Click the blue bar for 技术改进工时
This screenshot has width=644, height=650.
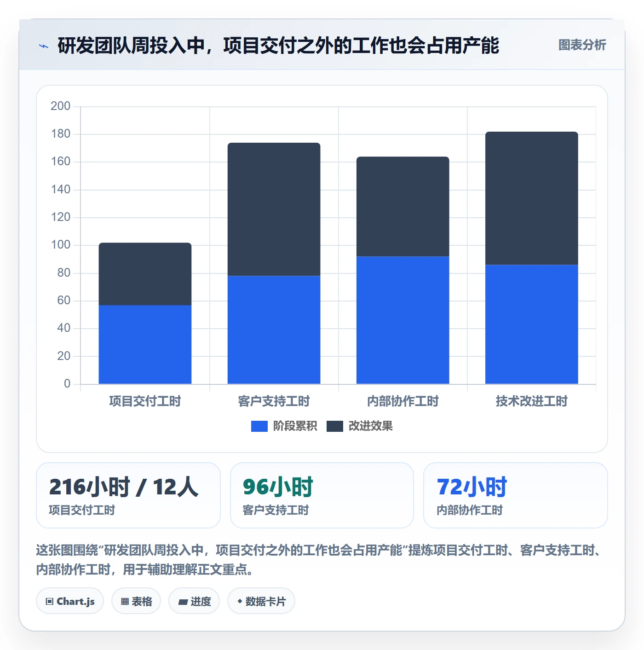point(531,324)
